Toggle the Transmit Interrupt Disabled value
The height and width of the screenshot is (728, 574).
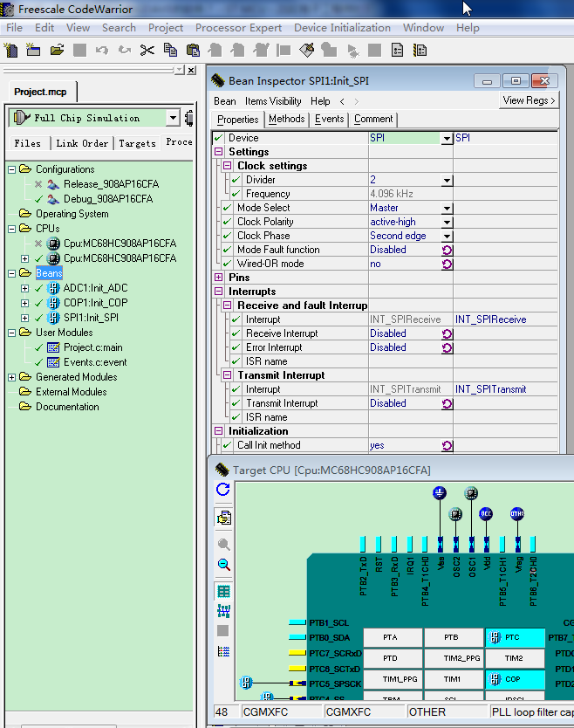click(447, 404)
